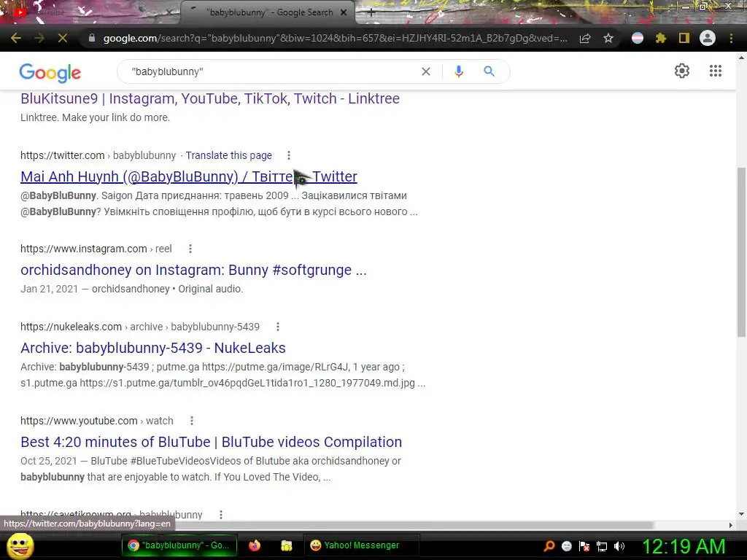Go back with the browser back arrow

point(16,38)
